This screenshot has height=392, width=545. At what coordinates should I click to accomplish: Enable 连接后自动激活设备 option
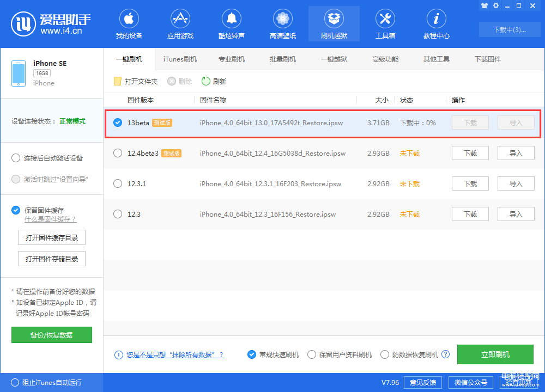pos(16,158)
